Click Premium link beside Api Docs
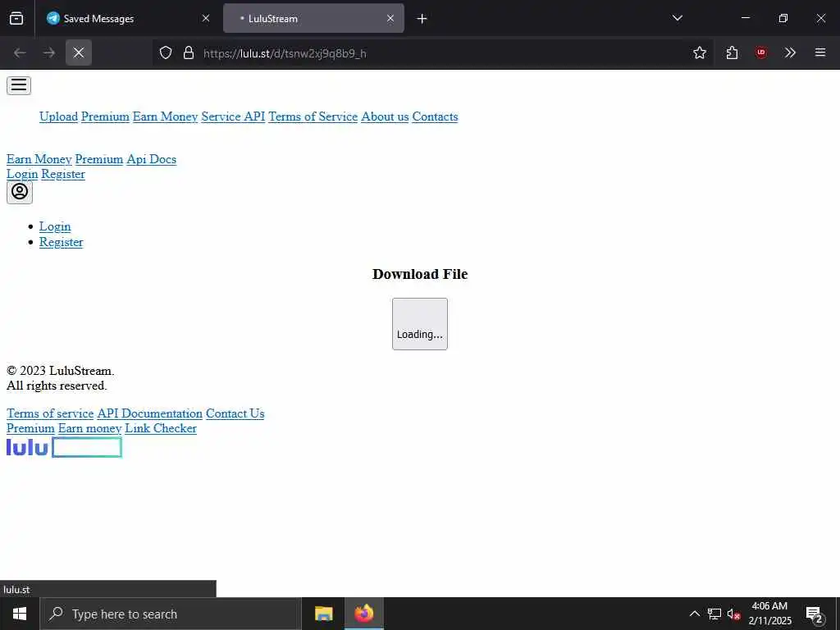 pos(99,159)
